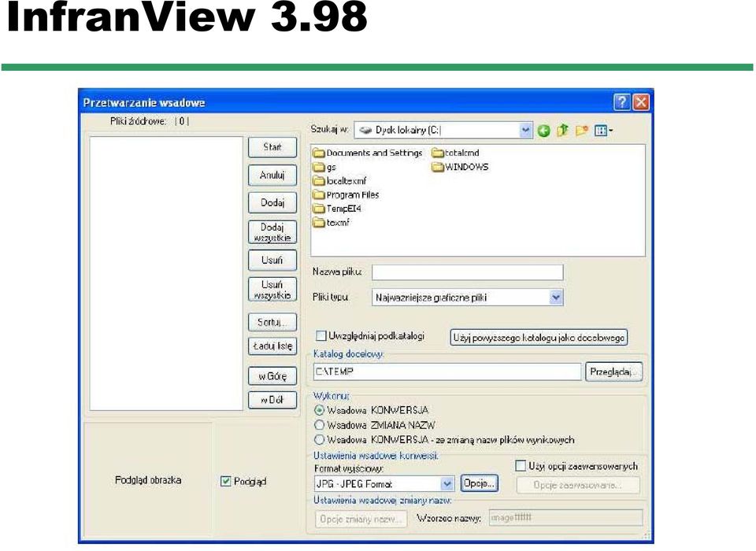Click the Usuń wszystkie button
Image resolution: width=756 pixels, height=551 pixels.
coord(272,289)
